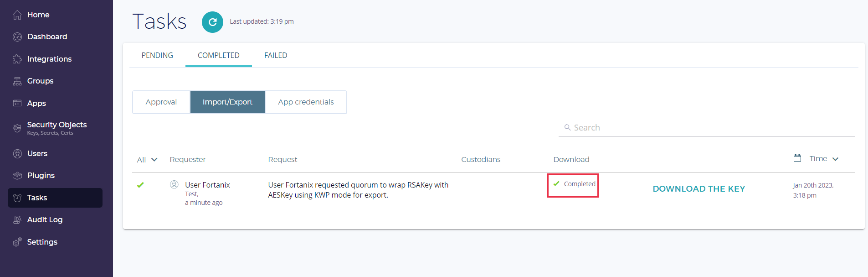Open Home from the sidebar icon
This screenshot has height=277, width=868.
pyautogui.click(x=17, y=15)
